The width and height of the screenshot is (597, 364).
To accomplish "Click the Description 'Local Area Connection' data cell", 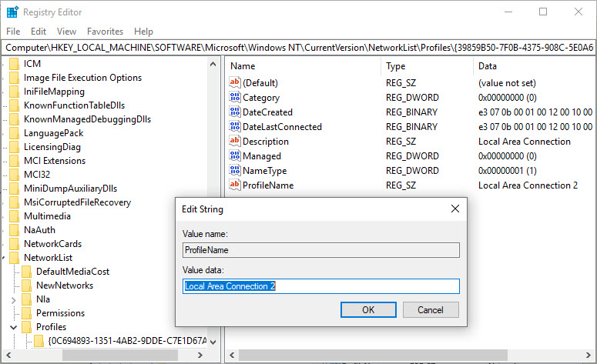I will tap(525, 142).
